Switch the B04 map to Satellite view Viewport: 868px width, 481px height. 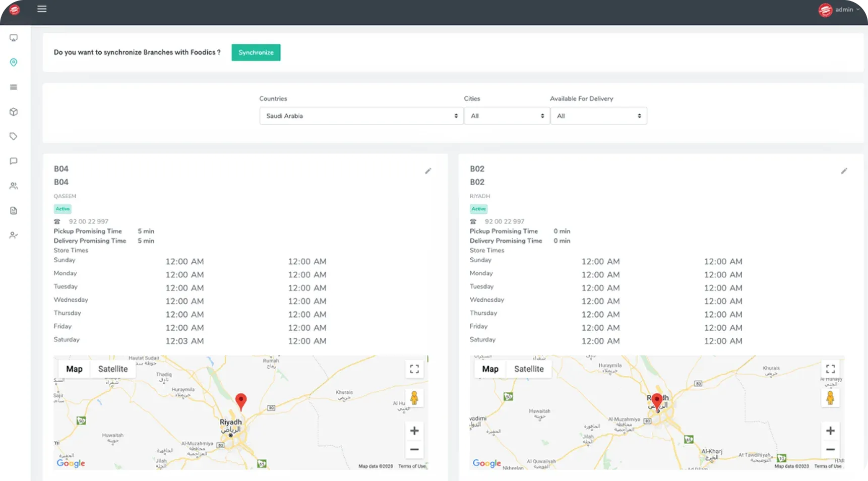pyautogui.click(x=113, y=369)
